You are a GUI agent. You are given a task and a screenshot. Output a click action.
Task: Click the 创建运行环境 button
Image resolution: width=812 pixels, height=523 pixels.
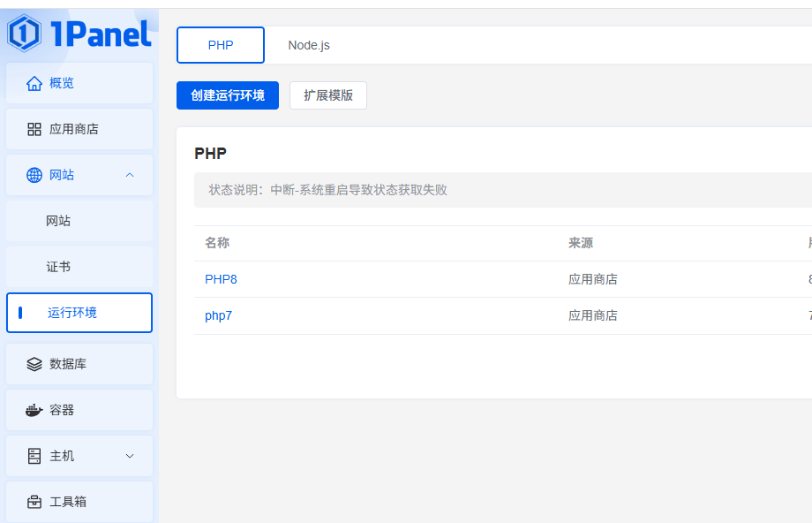click(228, 95)
